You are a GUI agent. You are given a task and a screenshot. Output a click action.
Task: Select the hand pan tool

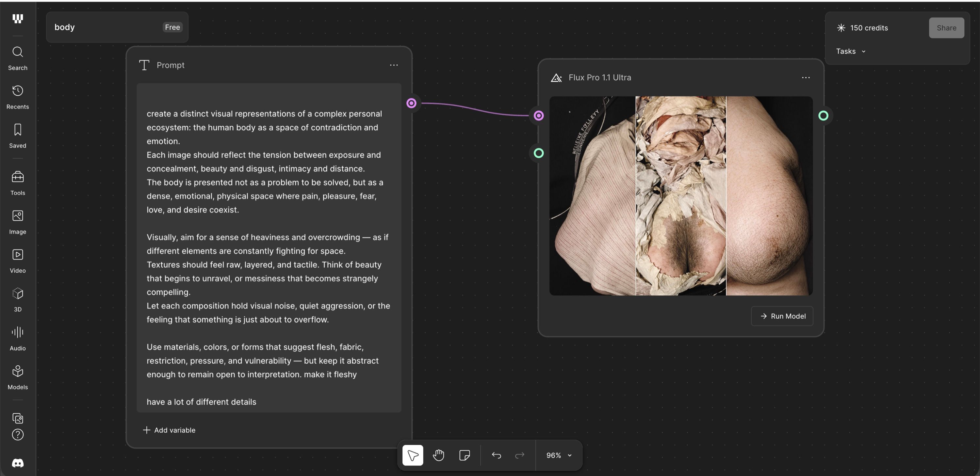pos(438,455)
